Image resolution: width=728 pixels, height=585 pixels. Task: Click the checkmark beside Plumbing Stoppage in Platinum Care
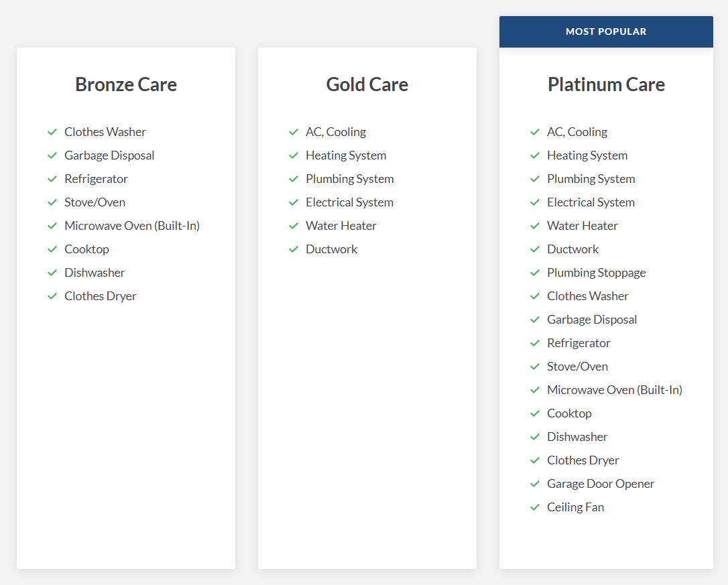(535, 273)
